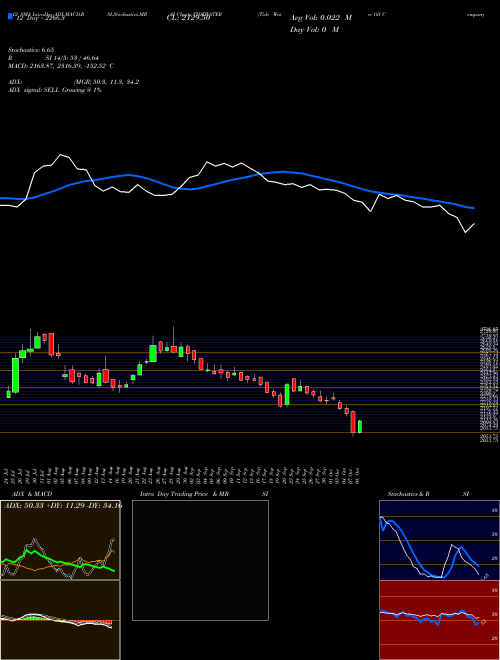Open the ADX indicator chart panel
500x660 pixels.
(60, 540)
